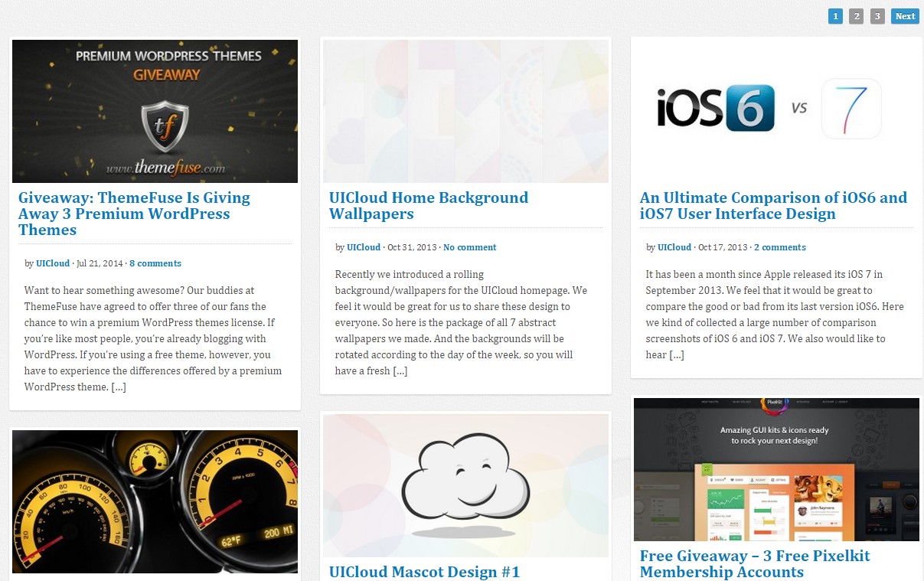Image resolution: width=924 pixels, height=581 pixels.
Task: Open the Pixelkit GUI kits thumbnail
Action: click(x=776, y=469)
